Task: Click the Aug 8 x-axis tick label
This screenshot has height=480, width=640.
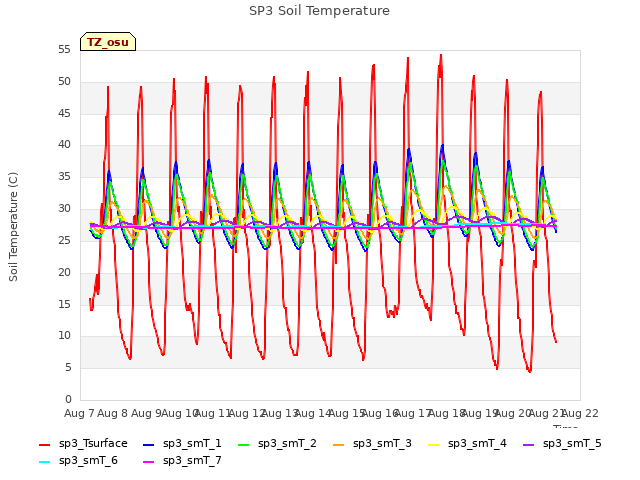Action: 112,413
